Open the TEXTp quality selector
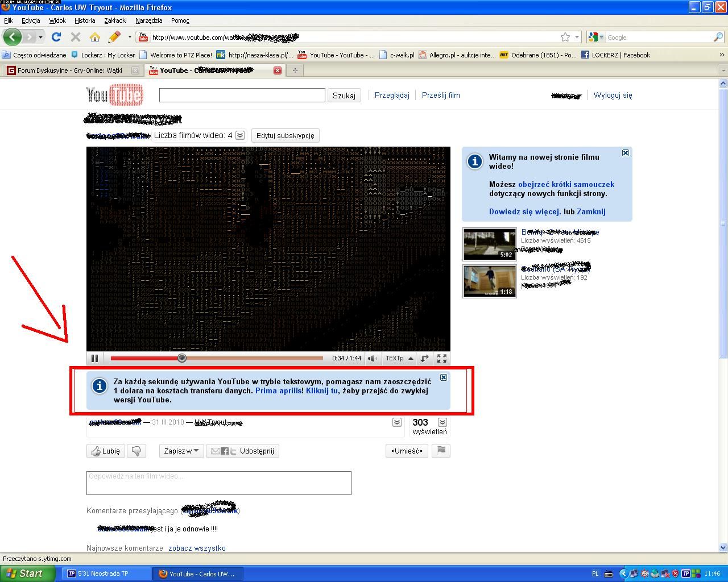Viewport: 728px width, 582px height. tap(399, 358)
